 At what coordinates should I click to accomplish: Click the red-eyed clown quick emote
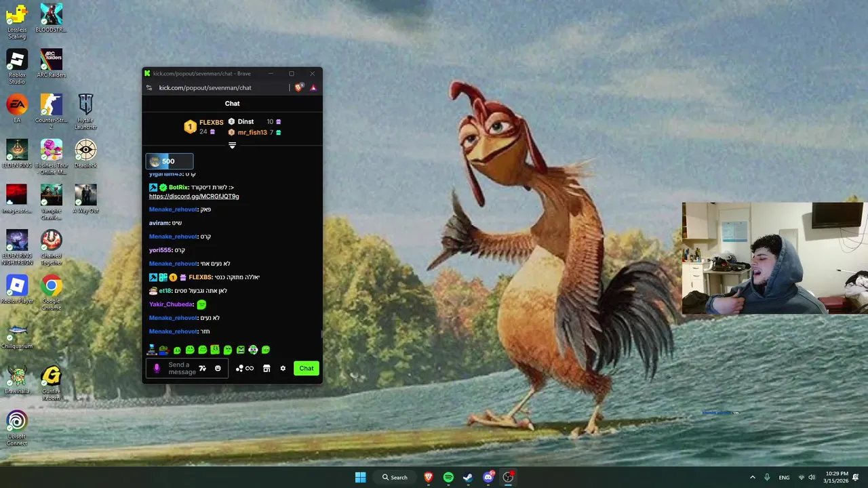pyautogui.click(x=253, y=350)
